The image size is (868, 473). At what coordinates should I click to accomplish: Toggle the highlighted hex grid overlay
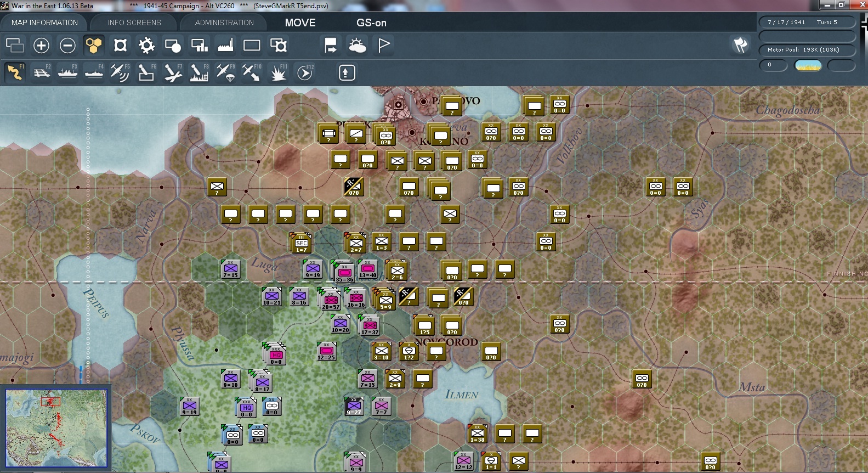(94, 45)
